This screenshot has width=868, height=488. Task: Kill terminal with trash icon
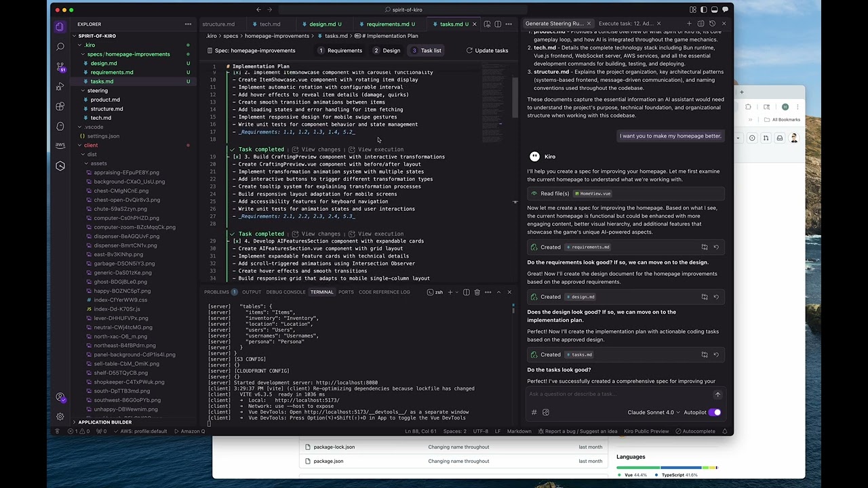pyautogui.click(x=477, y=292)
